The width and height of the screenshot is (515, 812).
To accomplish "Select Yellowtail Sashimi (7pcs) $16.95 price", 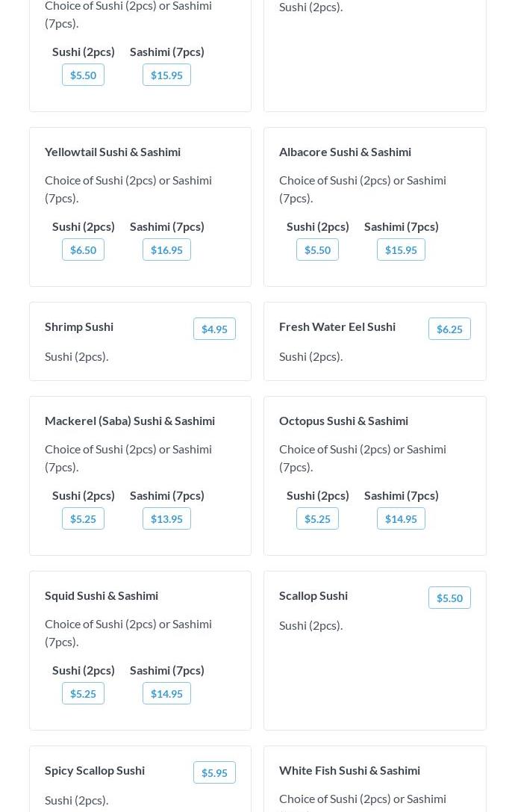I will click(166, 250).
